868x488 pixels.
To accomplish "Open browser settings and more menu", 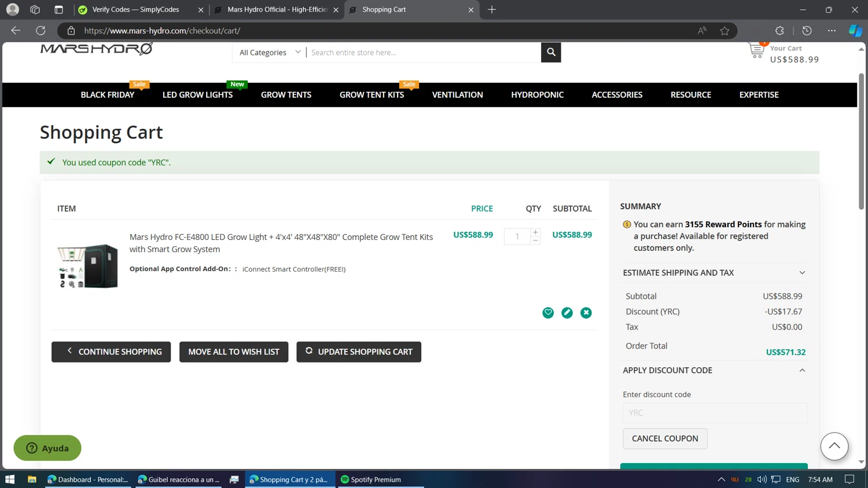I will [x=832, y=31].
